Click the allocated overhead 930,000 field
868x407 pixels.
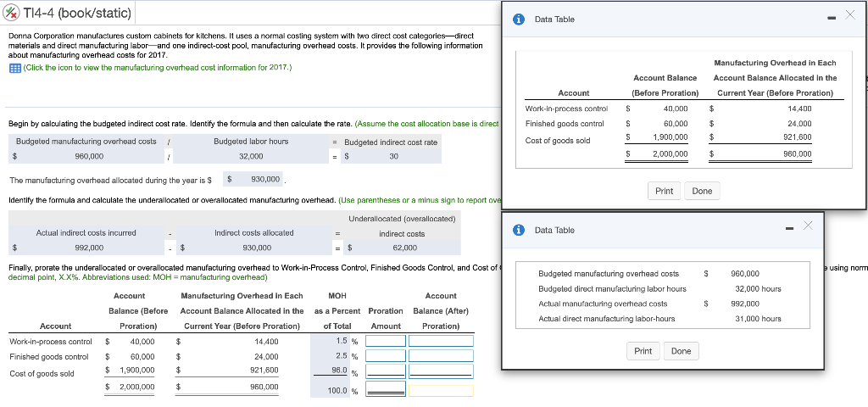tap(253, 180)
